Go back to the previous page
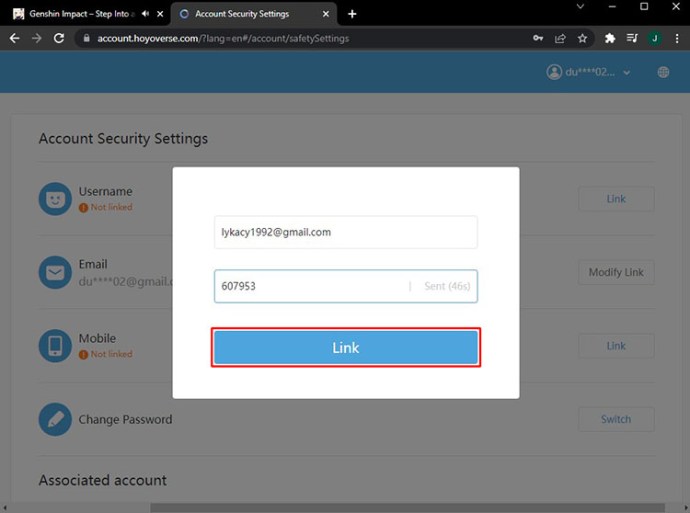This screenshot has width=690, height=513. click(14, 38)
